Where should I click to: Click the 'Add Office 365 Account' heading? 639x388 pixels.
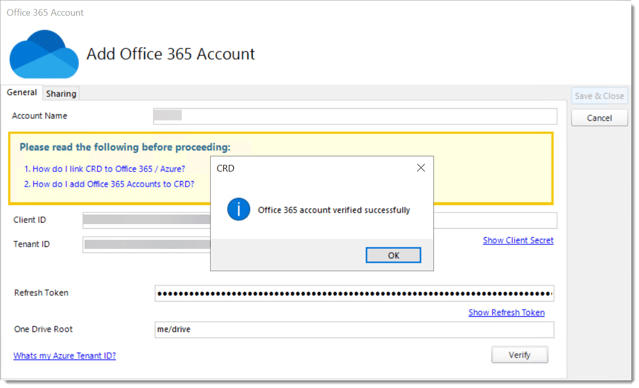click(x=171, y=54)
